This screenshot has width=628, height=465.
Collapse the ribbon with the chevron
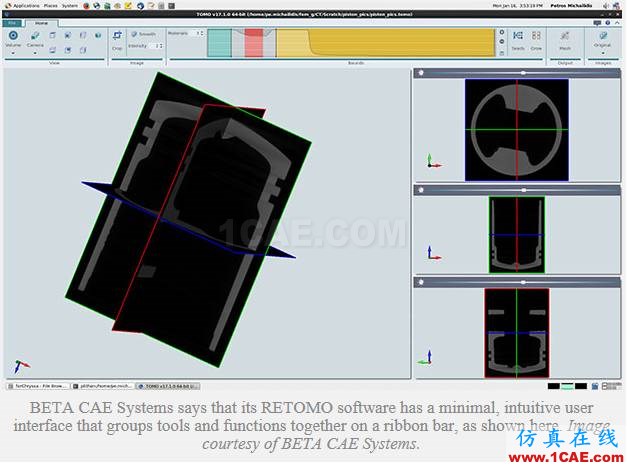coord(617,23)
